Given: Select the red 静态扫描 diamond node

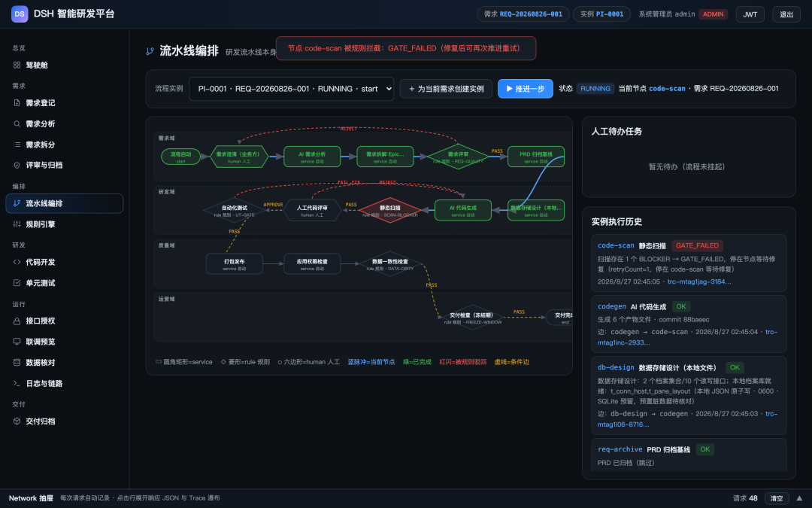Looking at the screenshot, I should pos(389,211).
